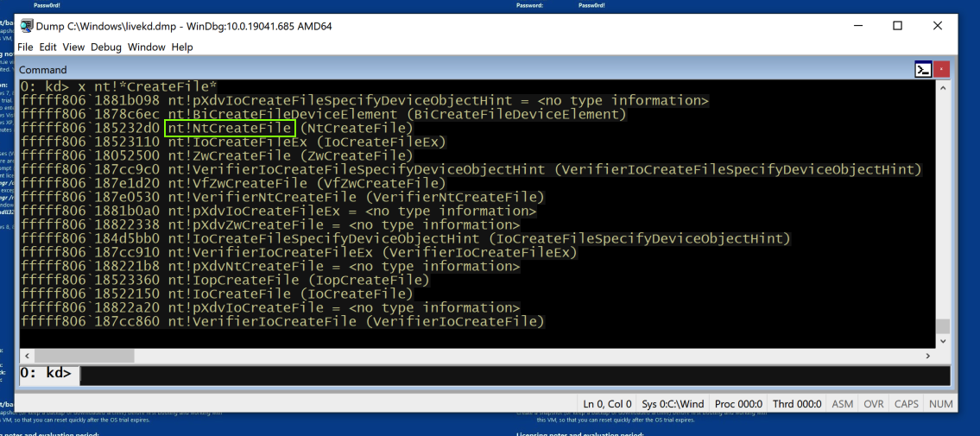Click the vertical scrollbar down arrow
The height and width of the screenshot is (436, 980).
coord(943,341)
